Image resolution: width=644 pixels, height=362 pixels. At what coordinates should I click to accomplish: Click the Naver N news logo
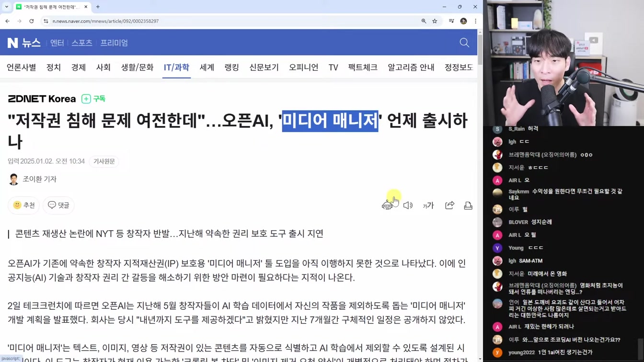[12, 43]
